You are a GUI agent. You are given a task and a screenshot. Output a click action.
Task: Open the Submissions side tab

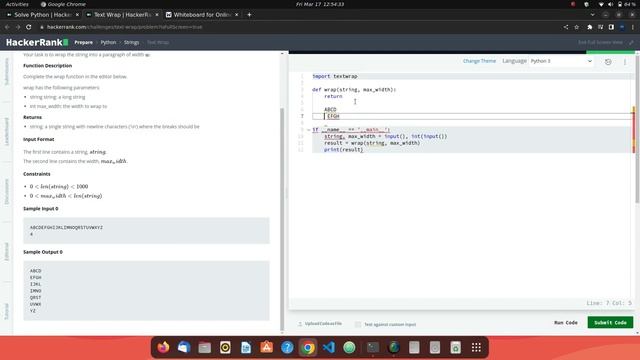[7, 72]
